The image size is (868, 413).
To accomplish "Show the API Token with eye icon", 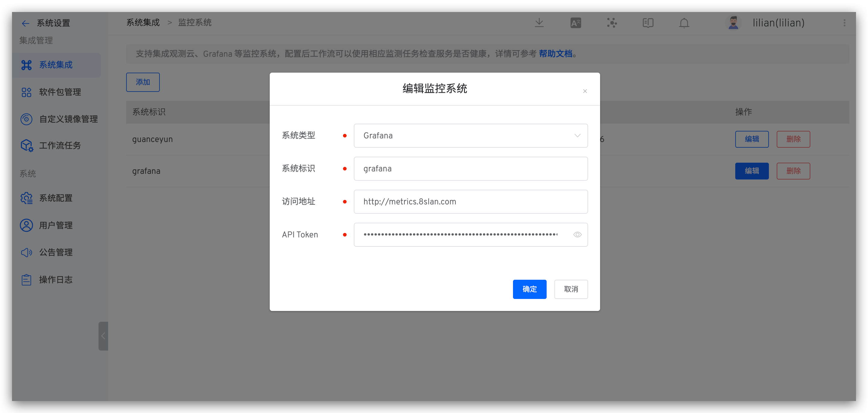I will click(577, 234).
